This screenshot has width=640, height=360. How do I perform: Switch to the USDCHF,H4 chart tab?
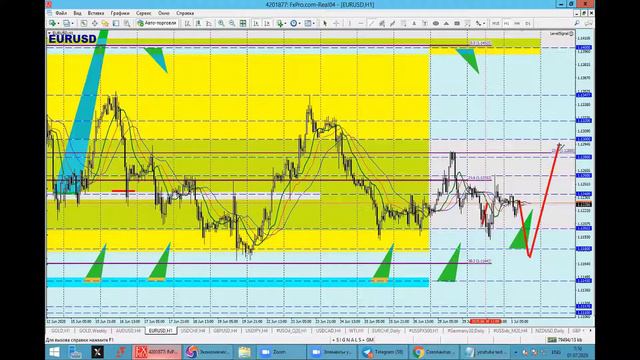point(193,331)
